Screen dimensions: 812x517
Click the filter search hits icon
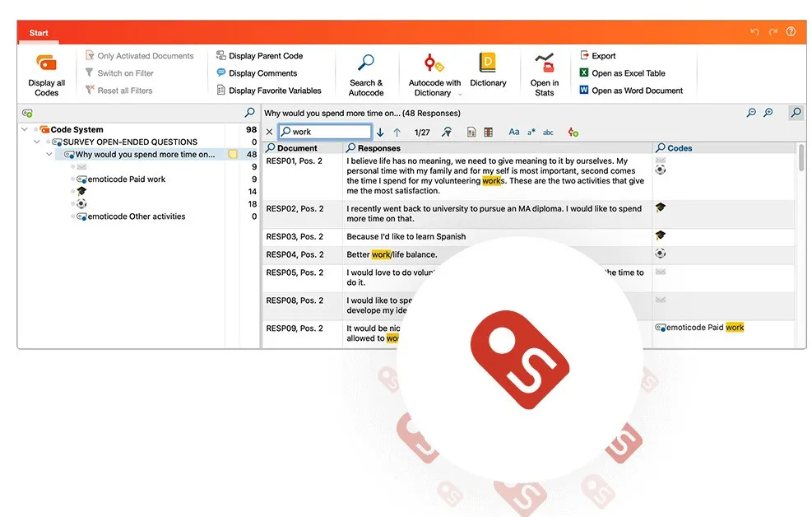tap(447, 132)
